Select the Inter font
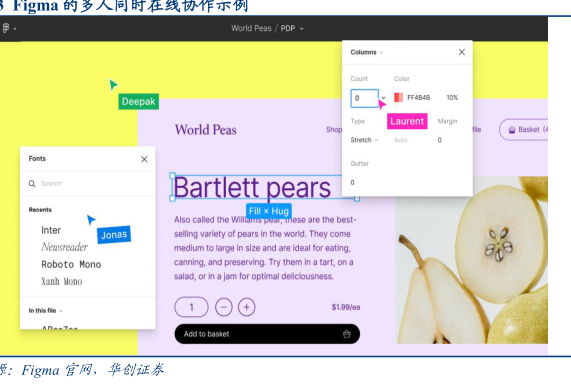This screenshot has height=388, width=571. (x=51, y=230)
